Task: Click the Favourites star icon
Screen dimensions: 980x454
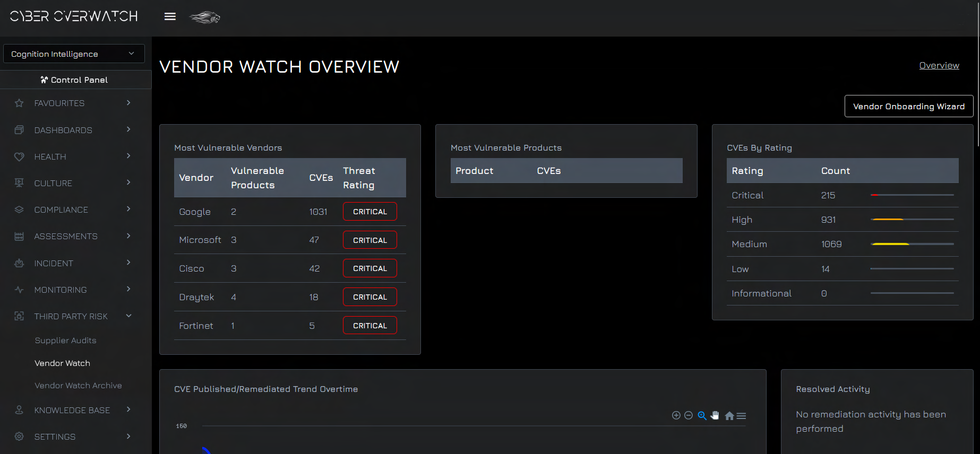Action: pos(19,103)
